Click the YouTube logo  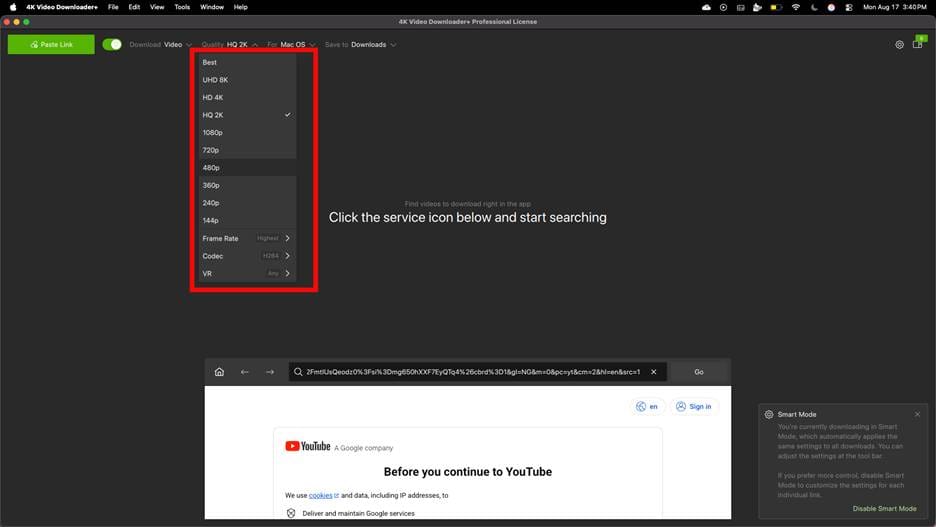click(x=307, y=446)
